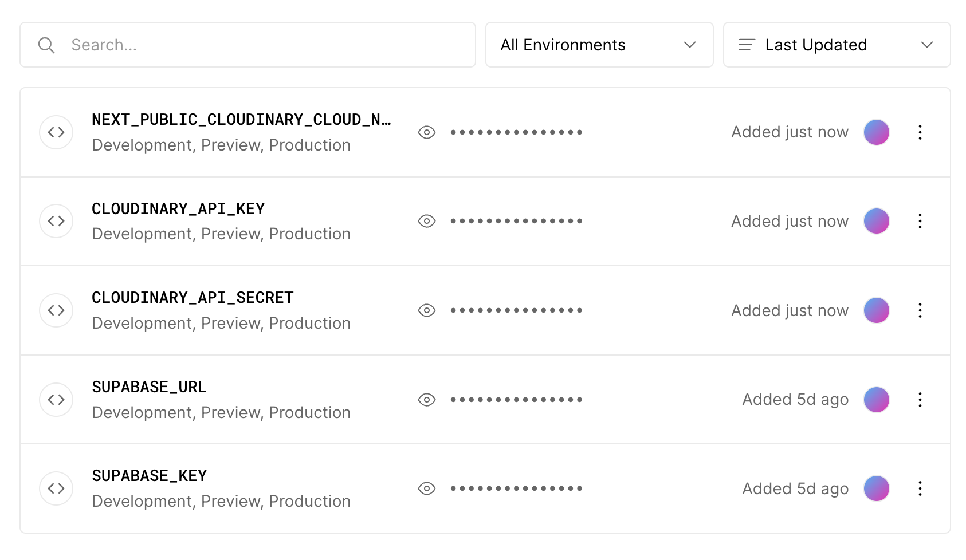The width and height of the screenshot is (966, 560).
Task: Click sort lines icon beside Last Updated
Action: point(747,45)
